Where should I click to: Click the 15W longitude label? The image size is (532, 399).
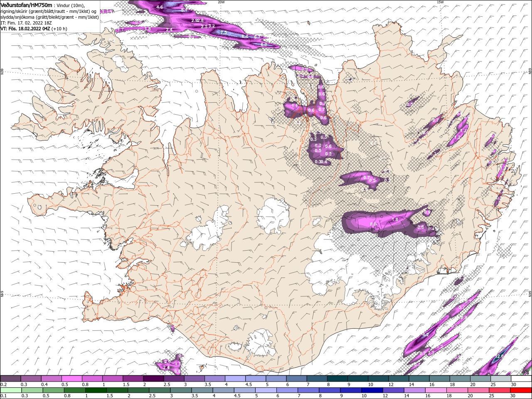click(440, 2)
